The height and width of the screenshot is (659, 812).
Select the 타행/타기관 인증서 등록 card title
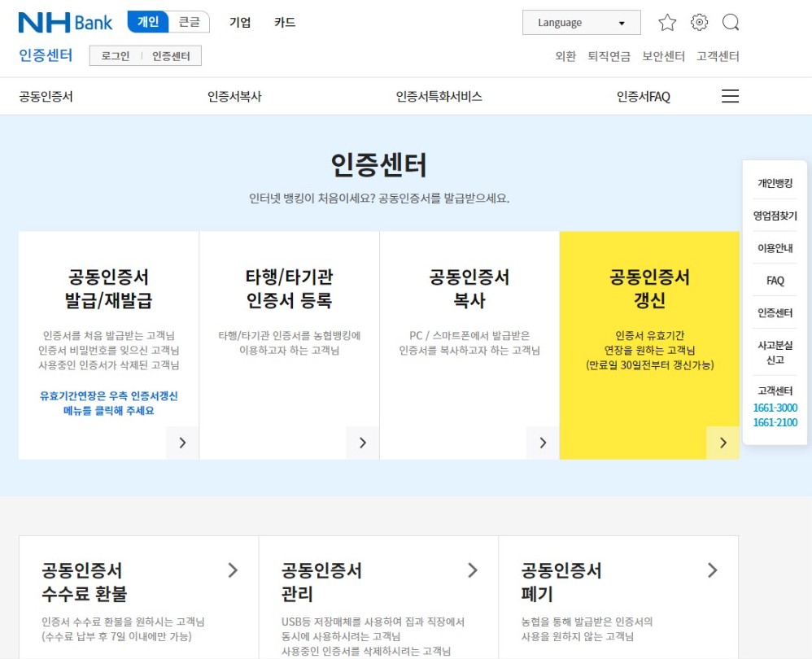[289, 288]
